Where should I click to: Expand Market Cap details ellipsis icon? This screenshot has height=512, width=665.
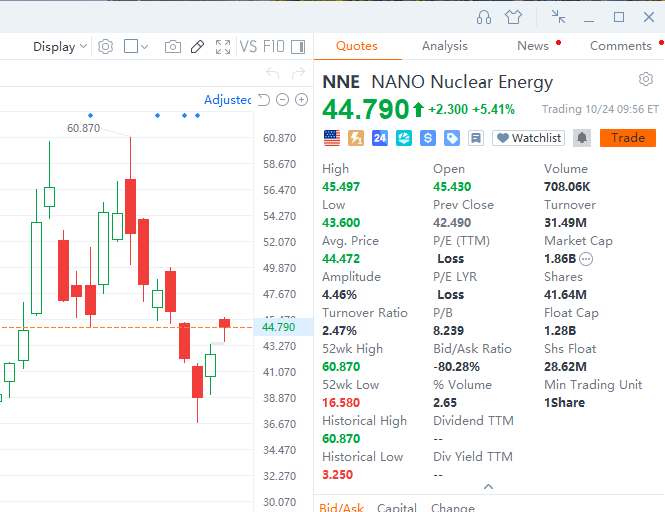(586, 259)
